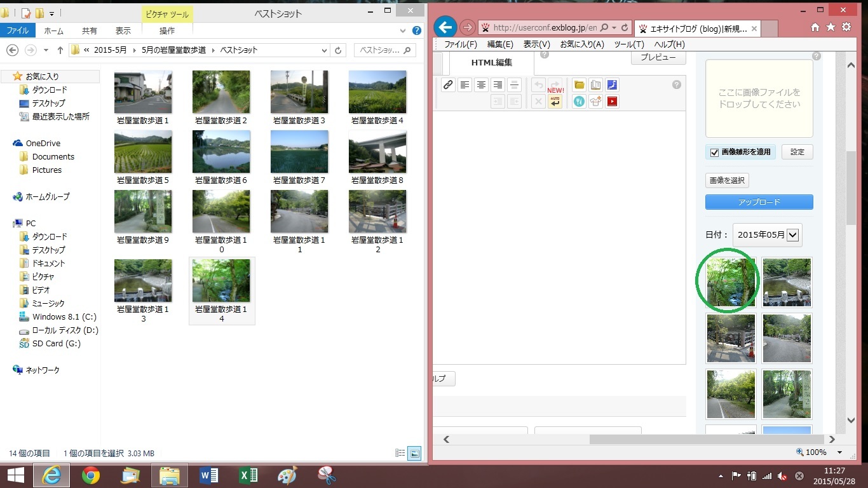Open Explorer recent locations dropdown arrow
This screenshot has width=868, height=488.
click(46, 50)
